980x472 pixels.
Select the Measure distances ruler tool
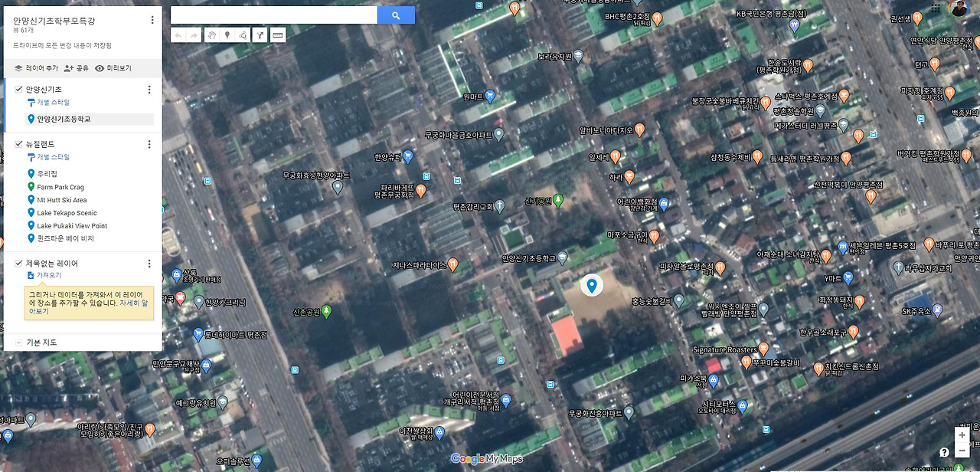click(x=278, y=34)
